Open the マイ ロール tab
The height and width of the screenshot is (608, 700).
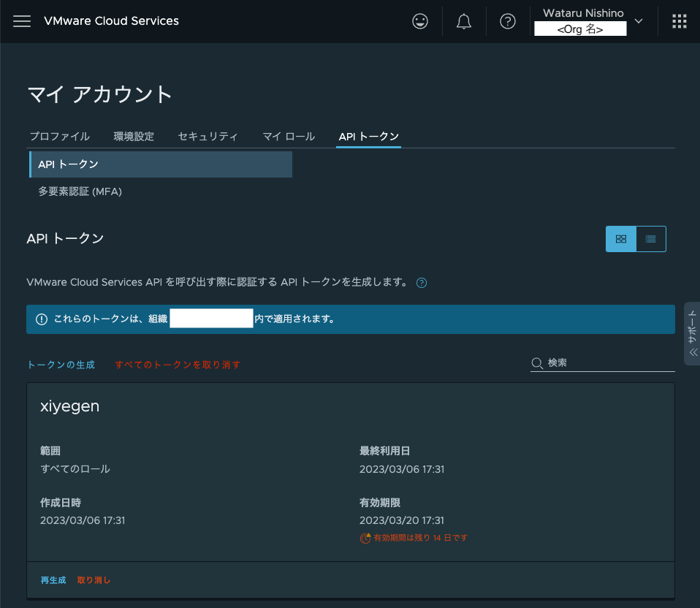point(288,136)
